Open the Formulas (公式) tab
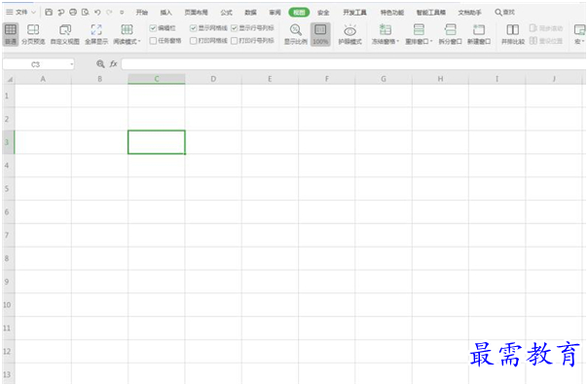The width and height of the screenshot is (588, 385). tap(227, 13)
